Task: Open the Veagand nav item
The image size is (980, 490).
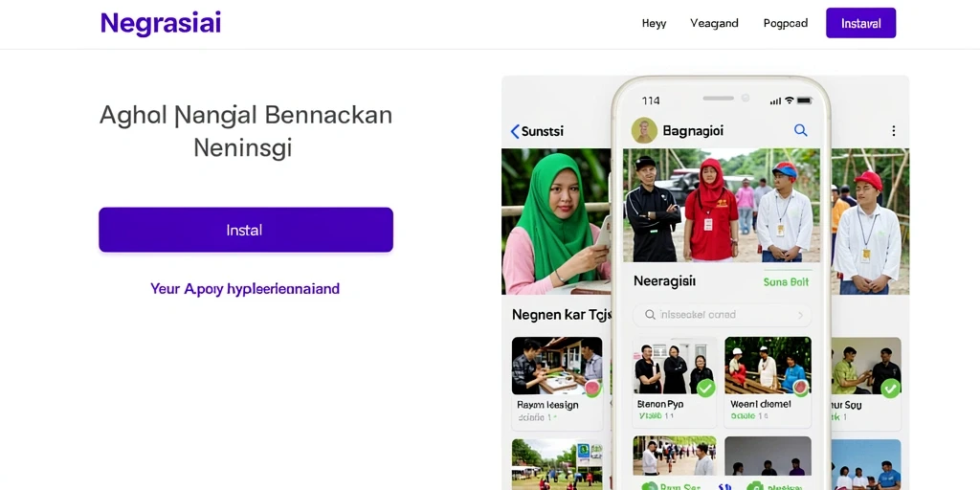Action: [714, 24]
